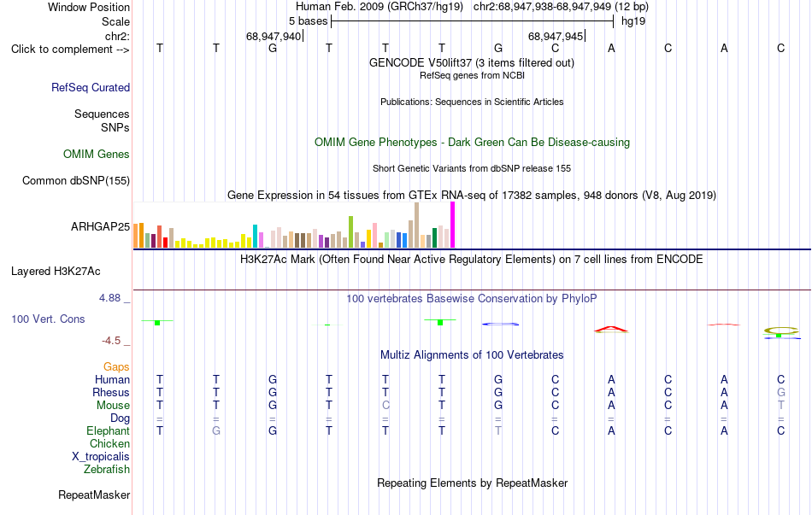Screen dimensions: 812x515
Task: Click the 'chr2:' ruler label
Action: coord(117,36)
